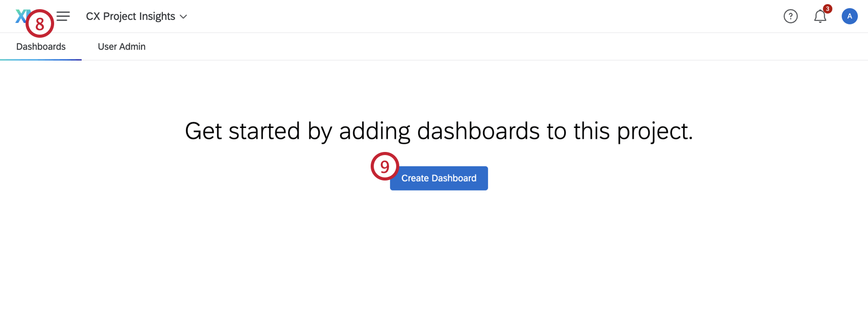Open the global navigation hamburger menu
Viewport: 868px width, 309px height.
coord(63,16)
